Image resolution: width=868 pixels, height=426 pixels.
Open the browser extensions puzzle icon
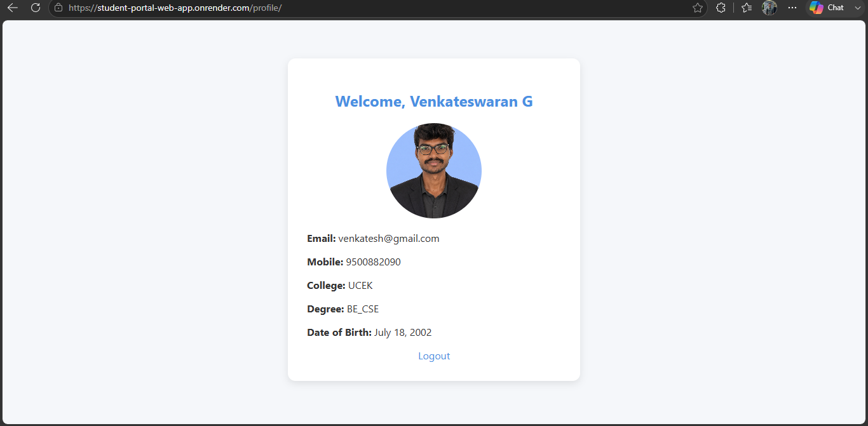(721, 8)
